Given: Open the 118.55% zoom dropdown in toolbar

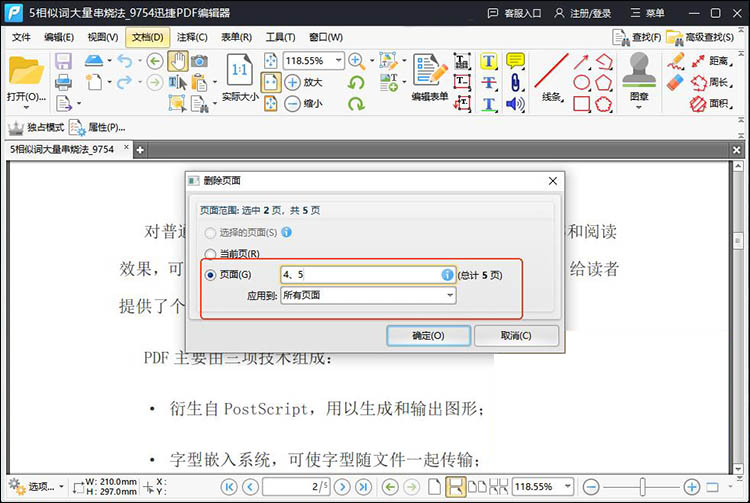Looking at the screenshot, I should 339,61.
